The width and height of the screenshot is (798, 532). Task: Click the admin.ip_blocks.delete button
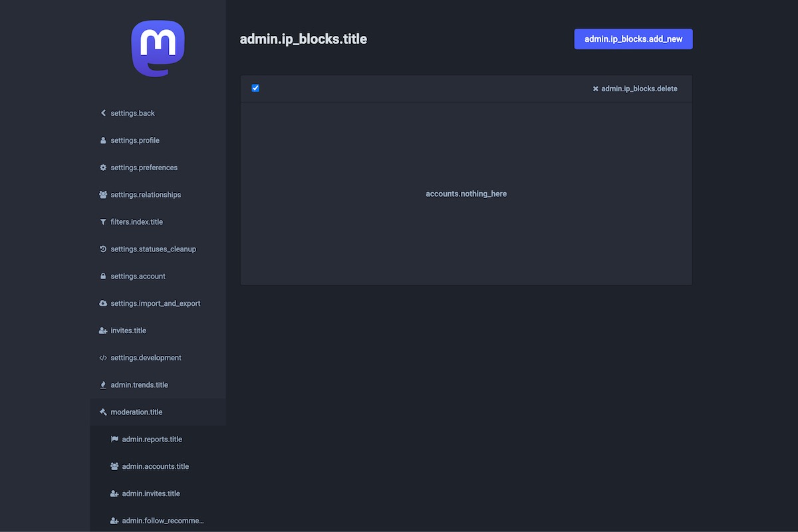click(x=635, y=88)
